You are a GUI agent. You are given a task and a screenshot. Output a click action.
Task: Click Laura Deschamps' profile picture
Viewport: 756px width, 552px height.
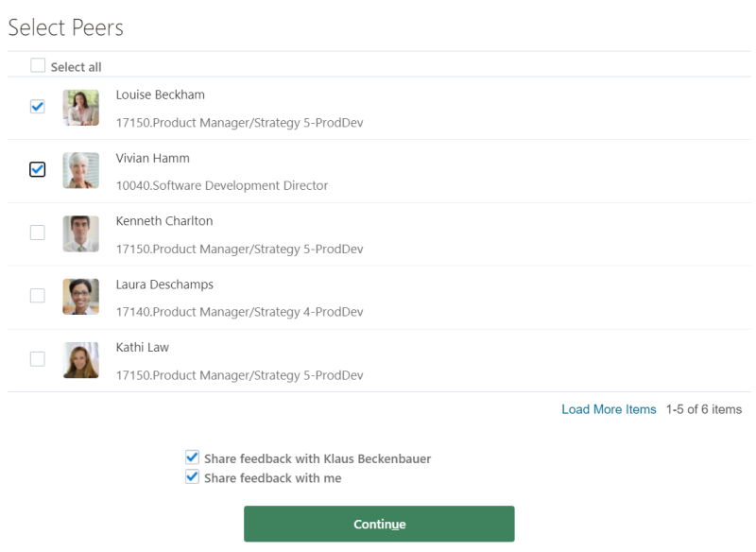point(81,297)
